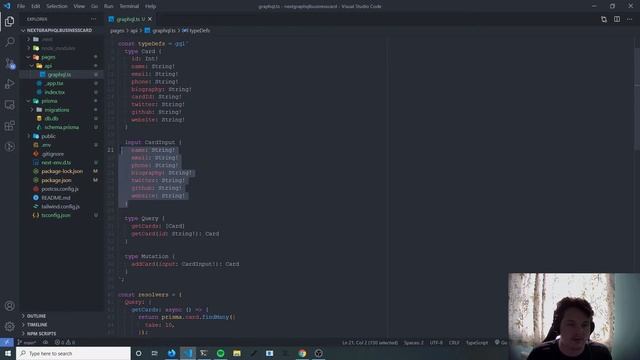This screenshot has width=640, height=360.
Task: Open the Accounts menu in the activity bar
Action: click(9, 306)
